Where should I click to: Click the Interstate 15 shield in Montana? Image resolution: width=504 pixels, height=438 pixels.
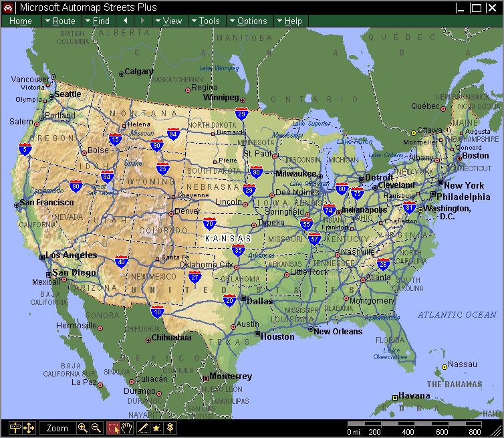point(115,140)
